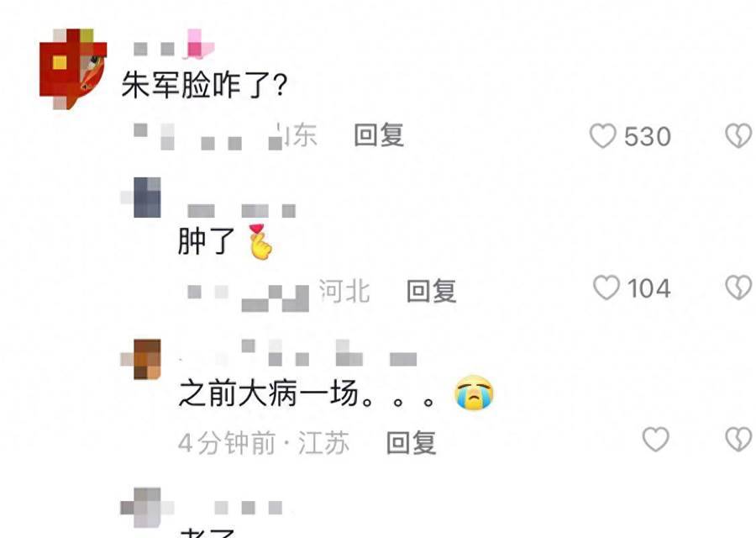Image resolution: width=756 pixels, height=538 pixels.
Task: Like the comment with 530 likes
Action: click(x=602, y=135)
